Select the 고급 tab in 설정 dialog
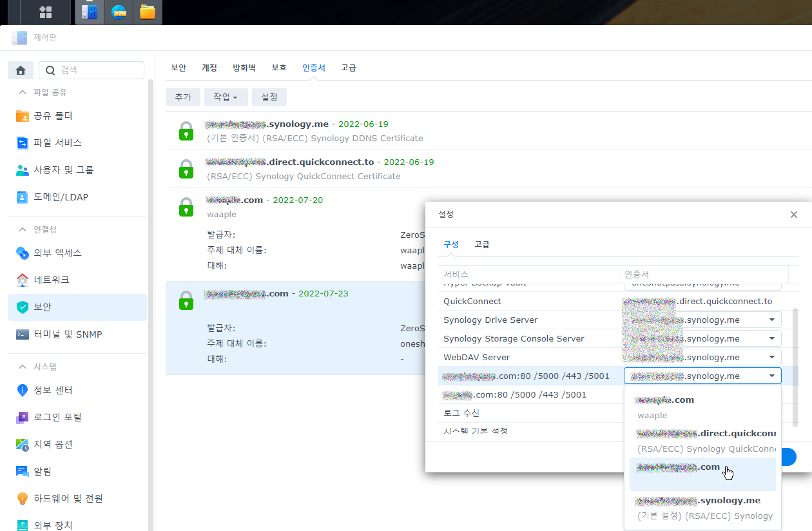Image resolution: width=812 pixels, height=531 pixels. (x=482, y=244)
